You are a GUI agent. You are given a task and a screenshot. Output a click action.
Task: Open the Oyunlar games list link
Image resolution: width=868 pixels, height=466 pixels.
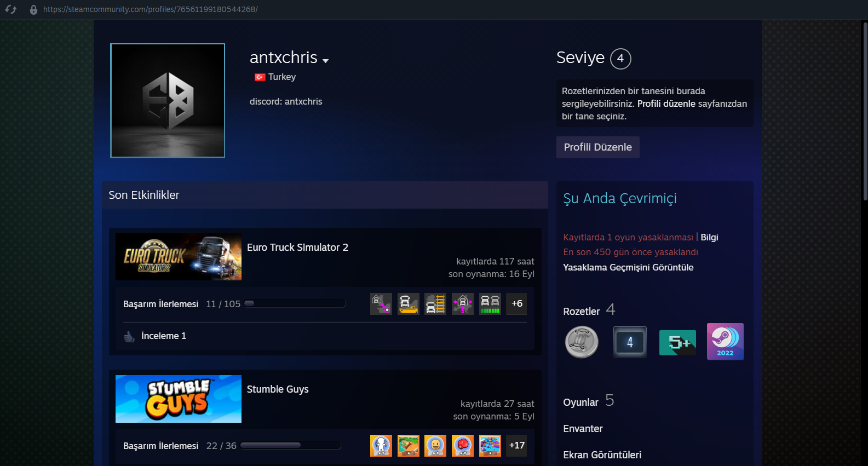pos(581,402)
